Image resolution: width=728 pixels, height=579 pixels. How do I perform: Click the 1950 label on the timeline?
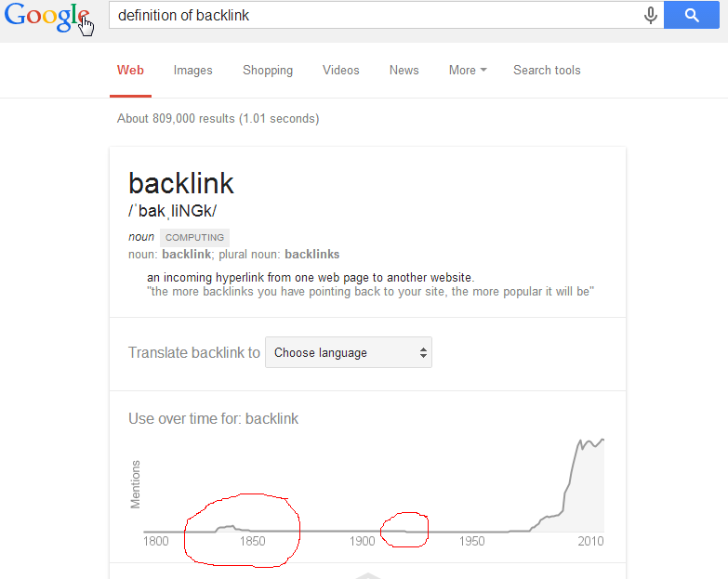471,541
